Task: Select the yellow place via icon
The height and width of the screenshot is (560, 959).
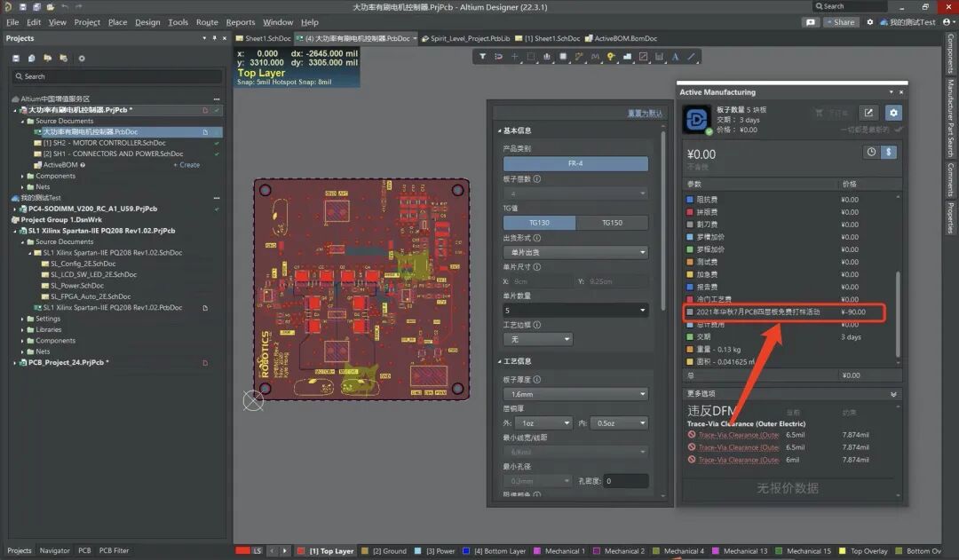Action: tap(611, 56)
